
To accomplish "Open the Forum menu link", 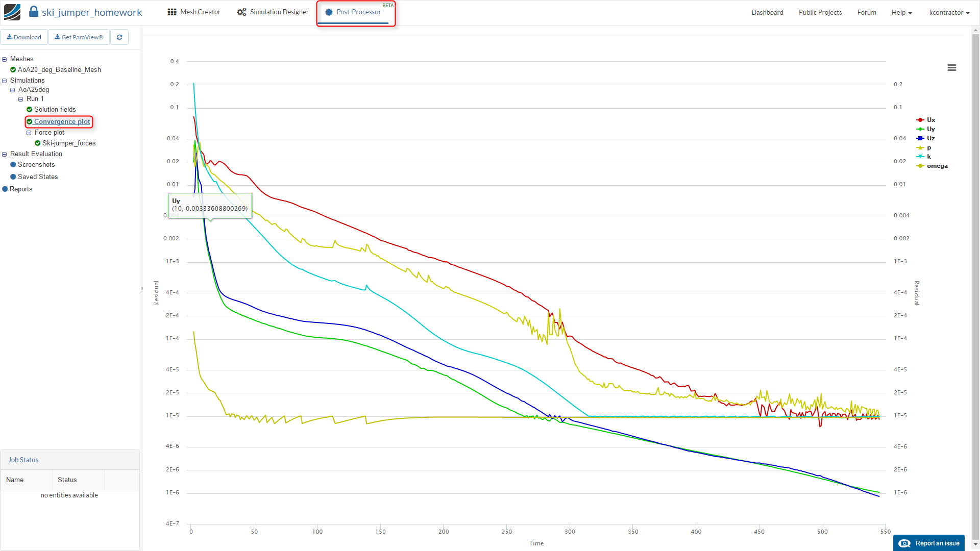I will click(867, 13).
